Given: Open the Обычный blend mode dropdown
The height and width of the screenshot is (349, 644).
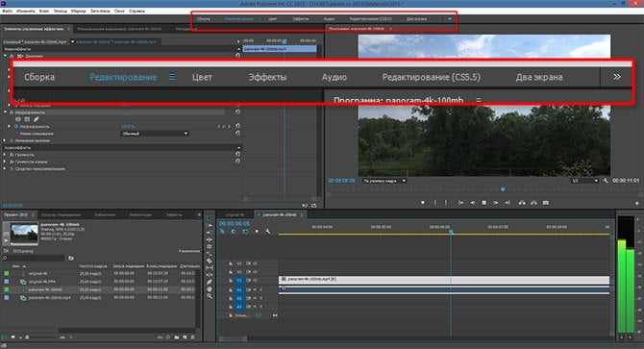Looking at the screenshot, I should pyautogui.click(x=155, y=134).
